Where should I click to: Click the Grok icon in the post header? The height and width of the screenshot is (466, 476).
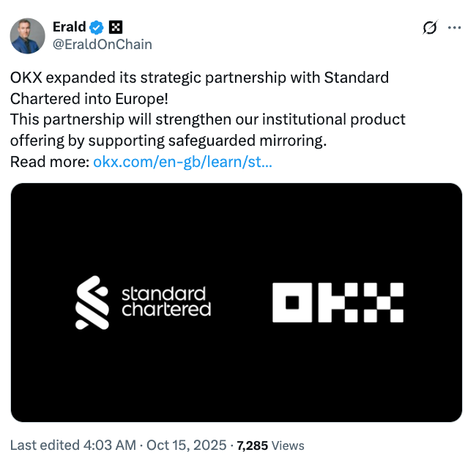430,28
